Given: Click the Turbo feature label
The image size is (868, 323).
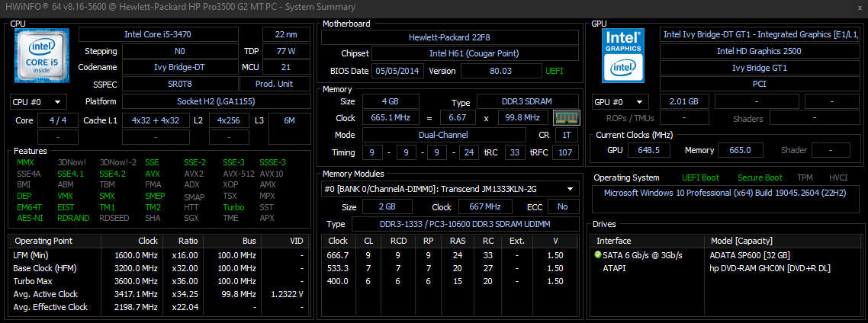Looking at the screenshot, I should pos(233,207).
